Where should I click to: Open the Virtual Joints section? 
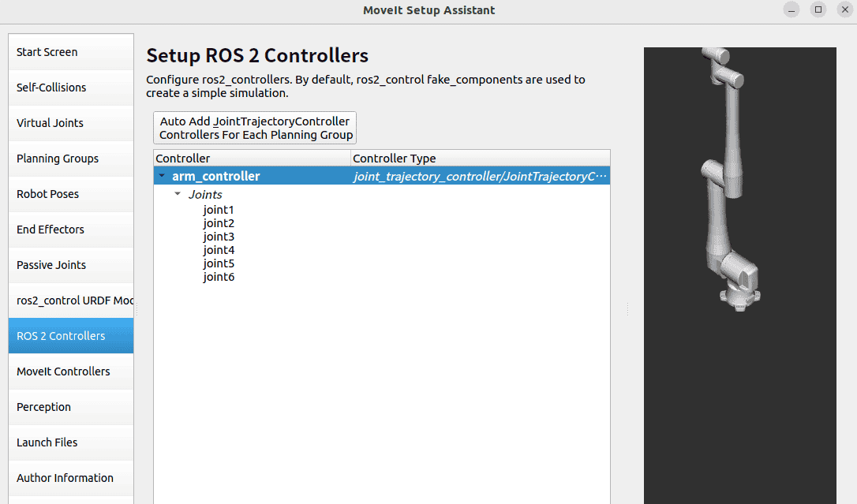point(71,123)
